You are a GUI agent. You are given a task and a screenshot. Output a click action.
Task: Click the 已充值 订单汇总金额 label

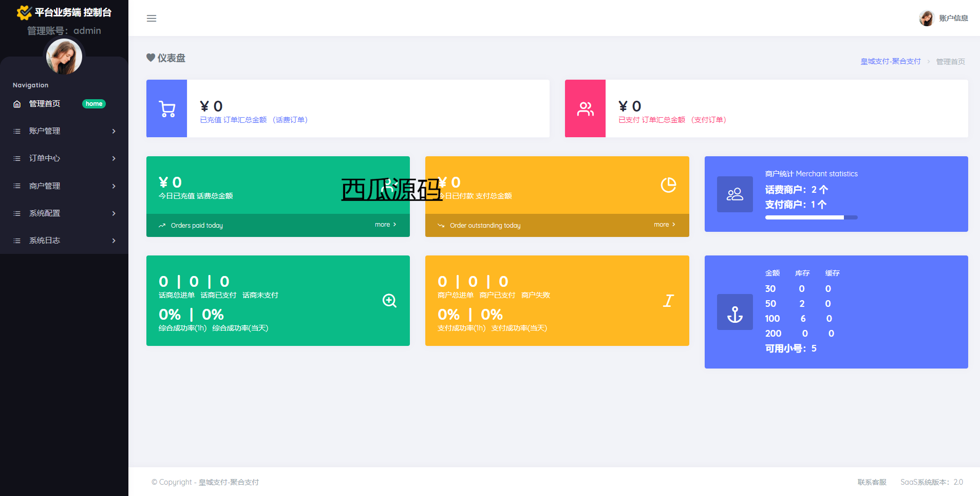pyautogui.click(x=254, y=120)
